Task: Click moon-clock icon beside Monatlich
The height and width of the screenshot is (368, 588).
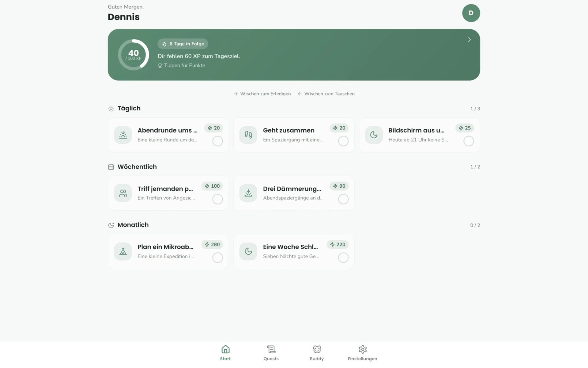Action: click(111, 225)
